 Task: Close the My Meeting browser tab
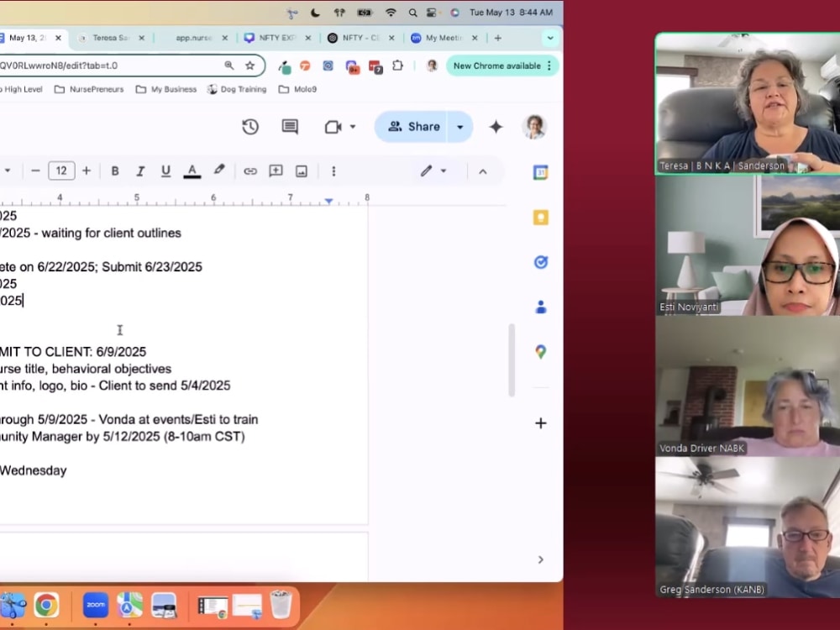(474, 38)
